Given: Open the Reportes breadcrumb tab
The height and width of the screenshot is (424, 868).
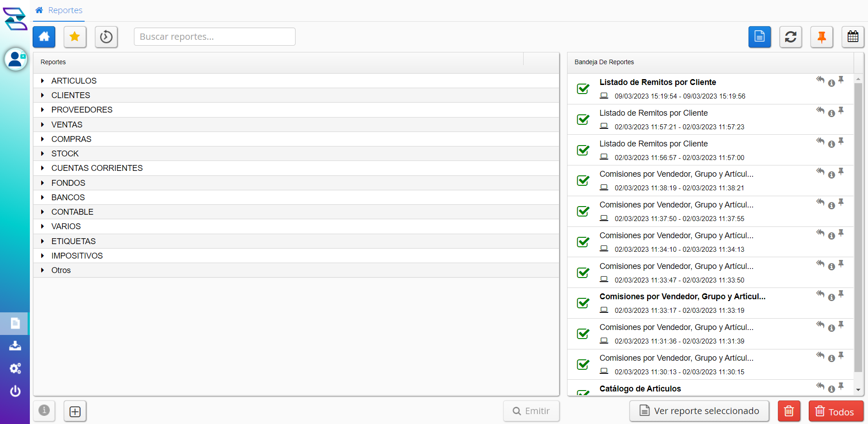Looking at the screenshot, I should pyautogui.click(x=59, y=10).
